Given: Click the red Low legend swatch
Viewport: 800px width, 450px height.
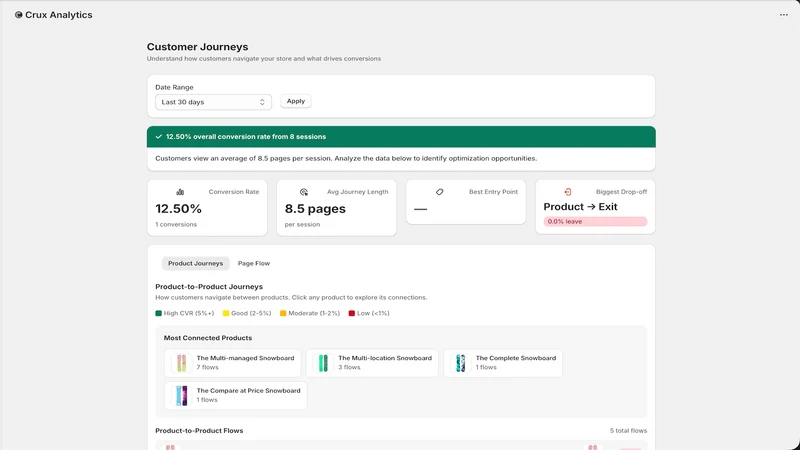Looking at the screenshot, I should (352, 313).
